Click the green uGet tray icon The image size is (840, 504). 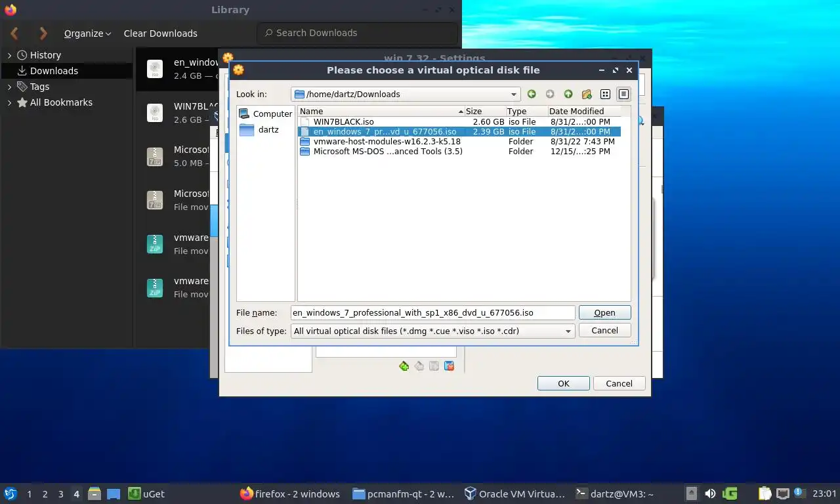[x=730, y=493]
